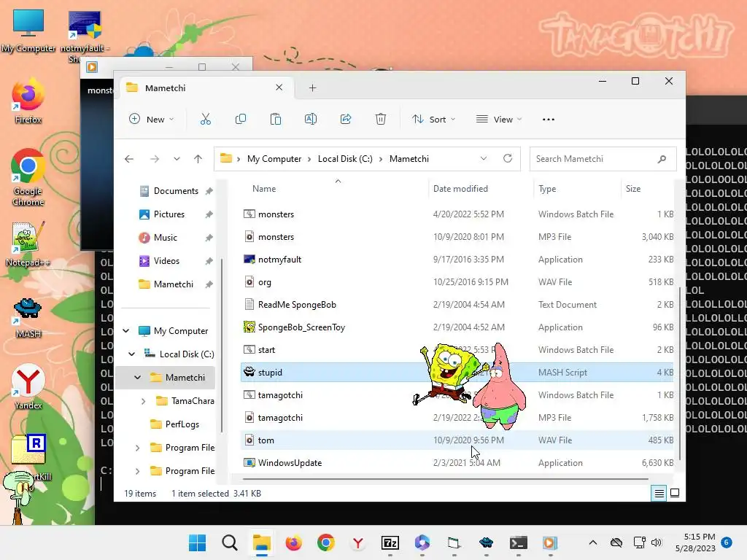Switch to large thumbnails view icon
Image resolution: width=747 pixels, height=560 pixels.
[675, 493]
